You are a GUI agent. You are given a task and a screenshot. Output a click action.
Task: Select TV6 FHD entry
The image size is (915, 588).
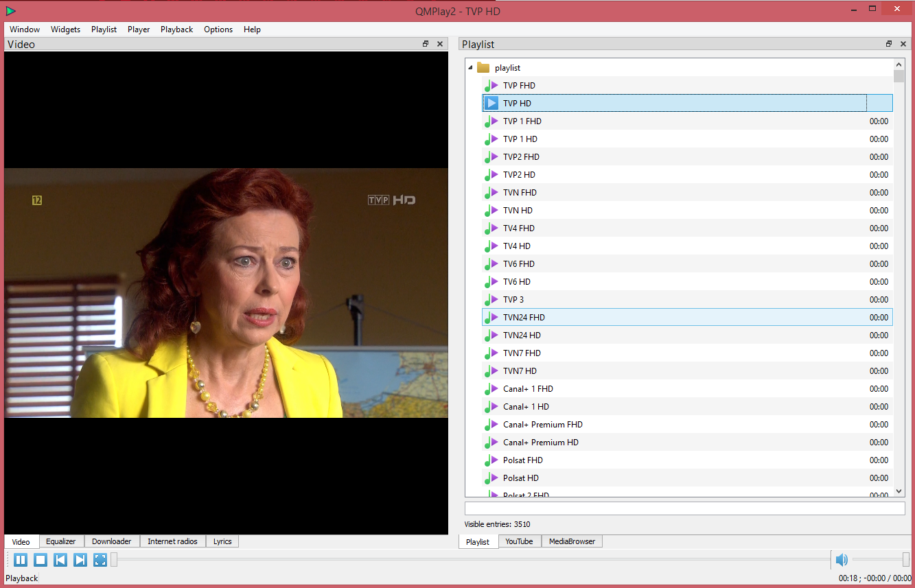688,263
